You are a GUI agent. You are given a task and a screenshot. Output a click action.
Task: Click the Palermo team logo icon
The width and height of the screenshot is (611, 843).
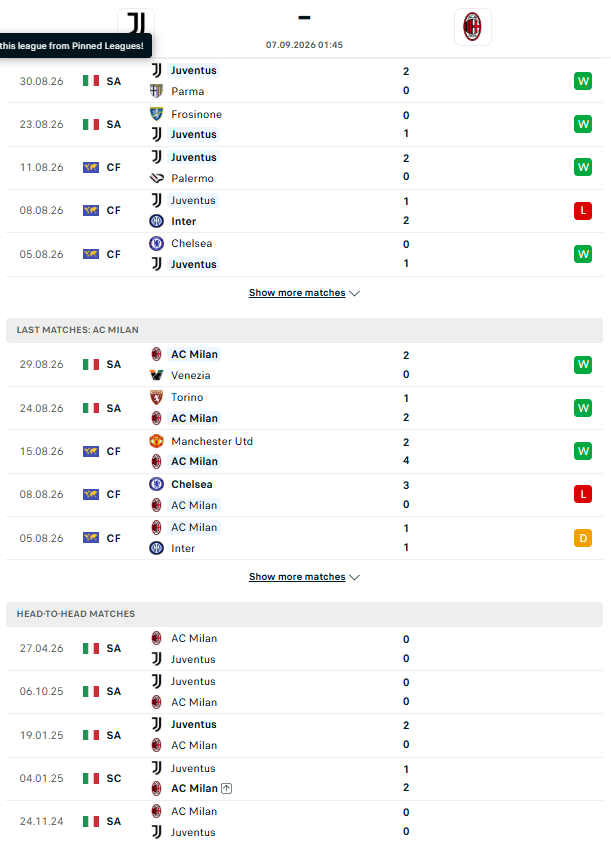tap(157, 178)
